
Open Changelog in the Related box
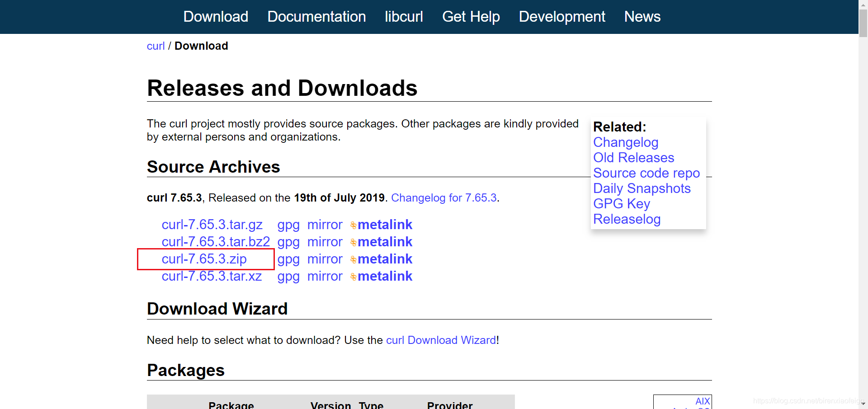tap(626, 142)
